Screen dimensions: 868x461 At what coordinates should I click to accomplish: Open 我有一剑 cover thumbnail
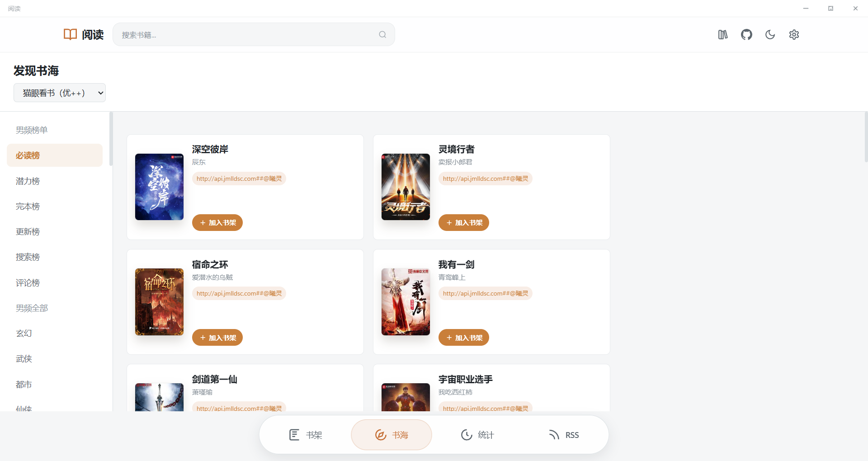[x=406, y=302]
